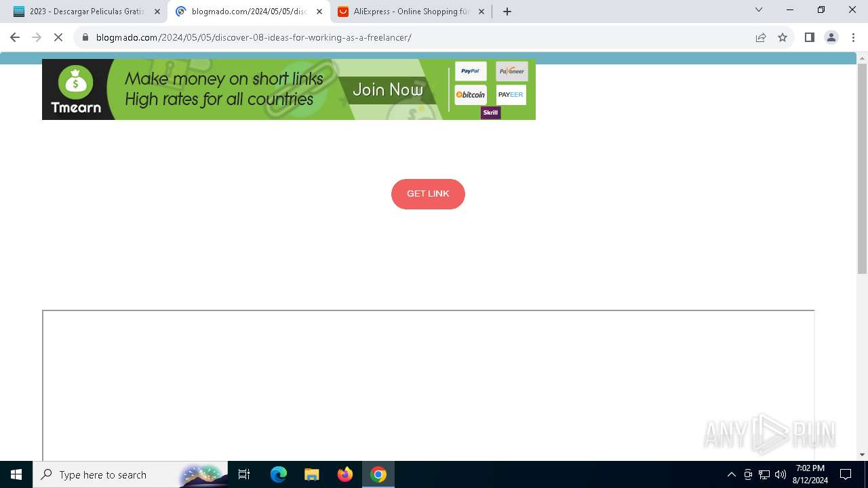Open network status tray icon
The height and width of the screenshot is (488, 868).
[x=764, y=474]
